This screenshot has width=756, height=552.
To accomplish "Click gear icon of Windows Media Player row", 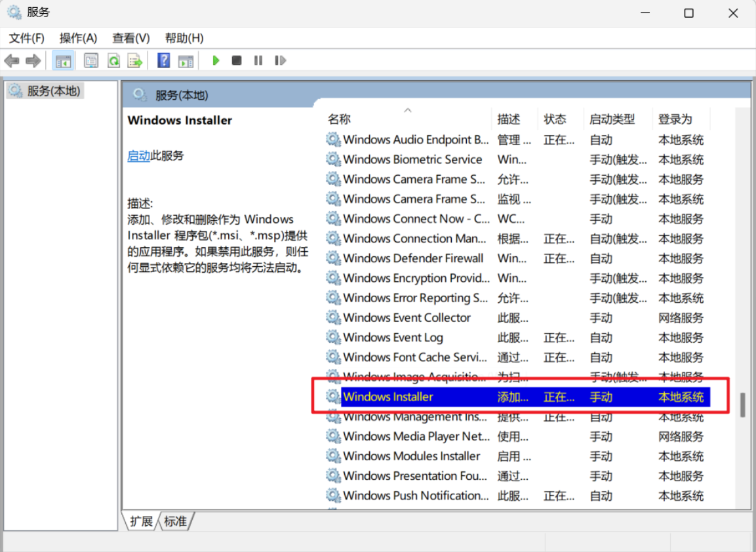I will tap(333, 436).
